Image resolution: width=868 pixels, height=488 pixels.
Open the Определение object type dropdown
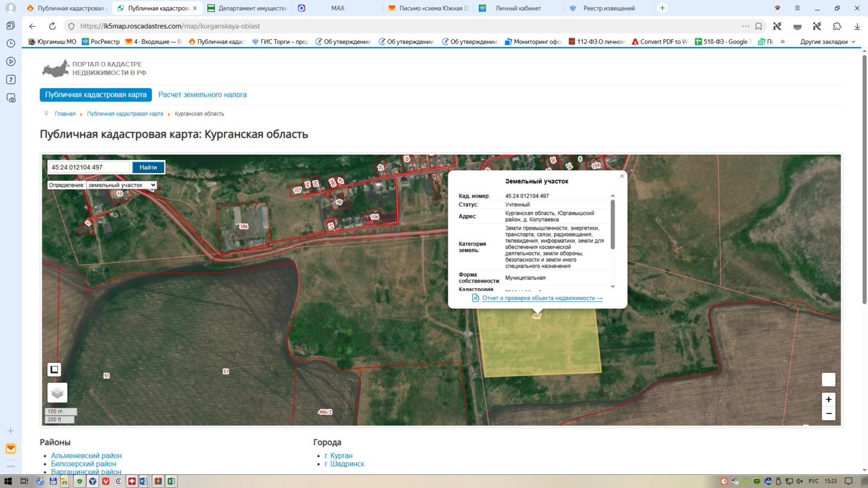coord(121,185)
